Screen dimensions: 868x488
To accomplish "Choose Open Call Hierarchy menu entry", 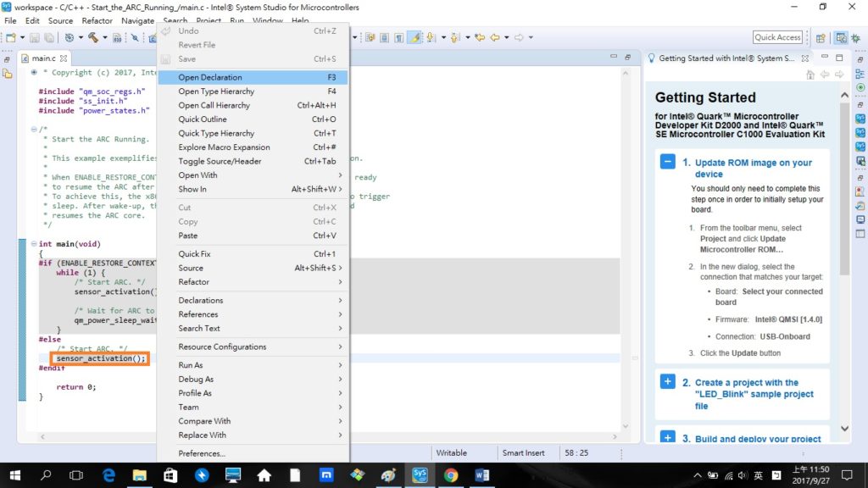I will 253,105.
